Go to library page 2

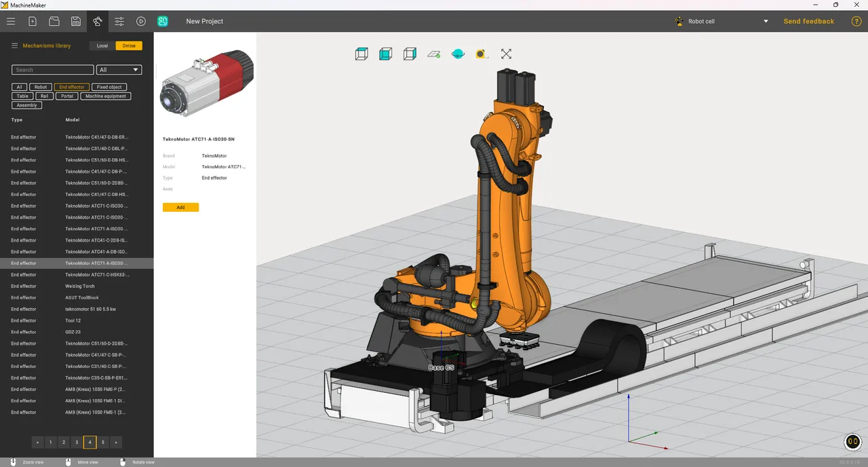click(x=64, y=443)
